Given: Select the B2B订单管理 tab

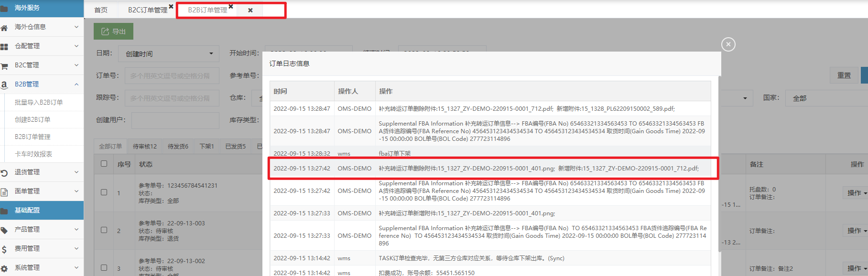Looking at the screenshot, I should (x=207, y=10).
